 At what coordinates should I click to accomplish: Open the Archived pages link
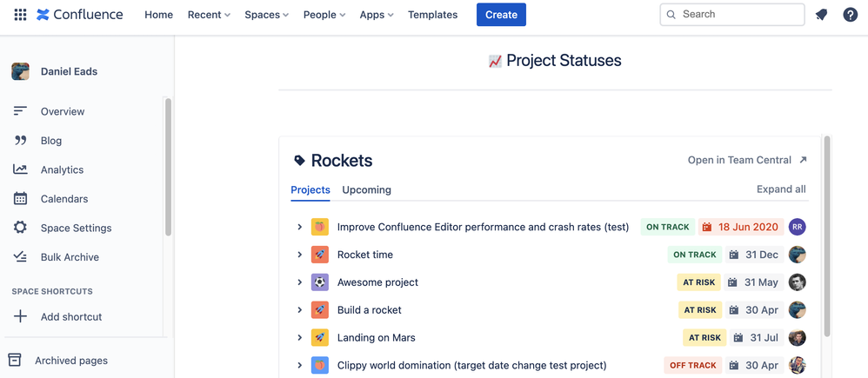71,361
